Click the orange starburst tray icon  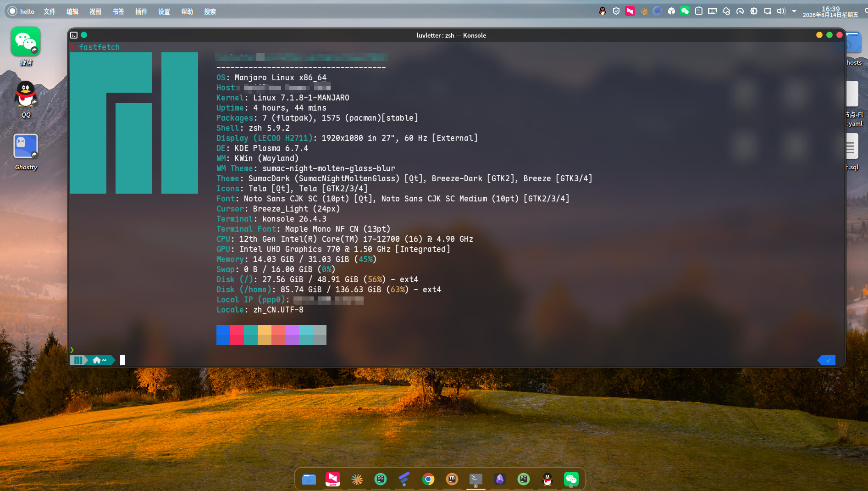point(644,11)
